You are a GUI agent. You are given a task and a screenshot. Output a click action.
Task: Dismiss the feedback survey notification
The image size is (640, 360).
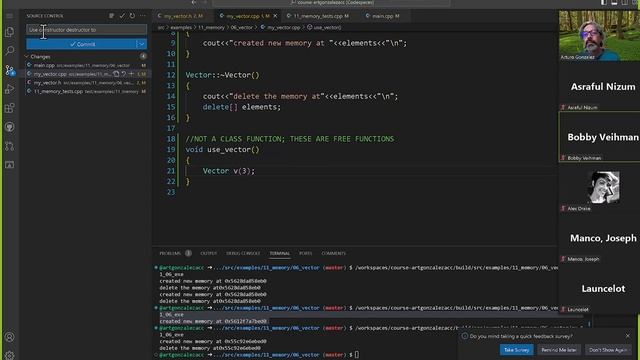tap(628, 336)
